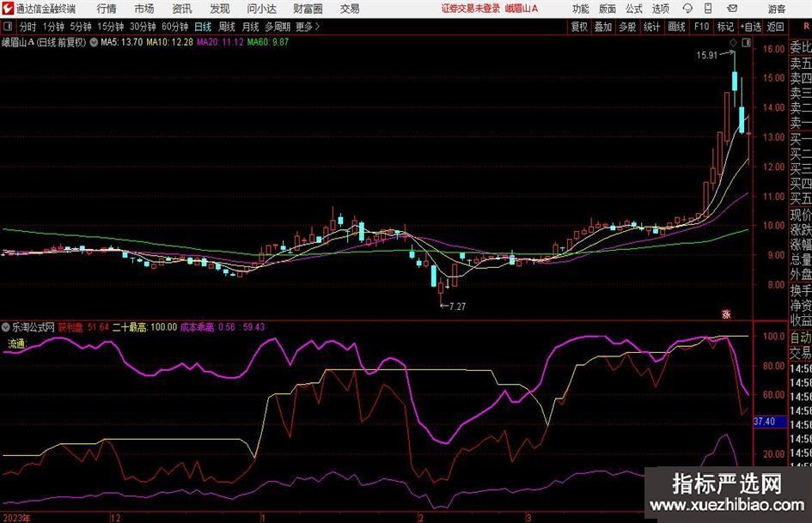Click the 证券交易未登录 login status text
The width and height of the screenshot is (812, 523).
coord(469,9)
